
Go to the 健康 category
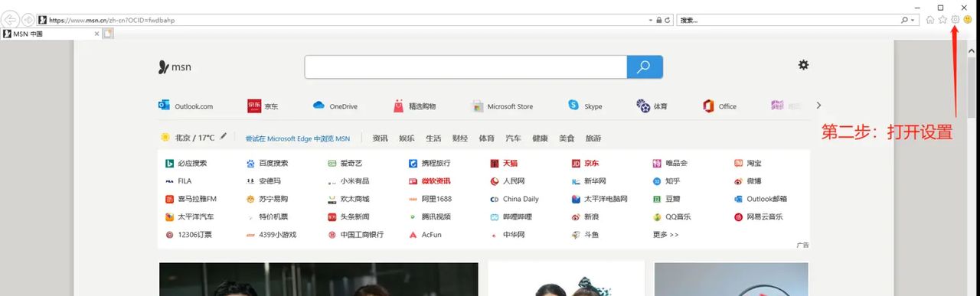pos(540,138)
